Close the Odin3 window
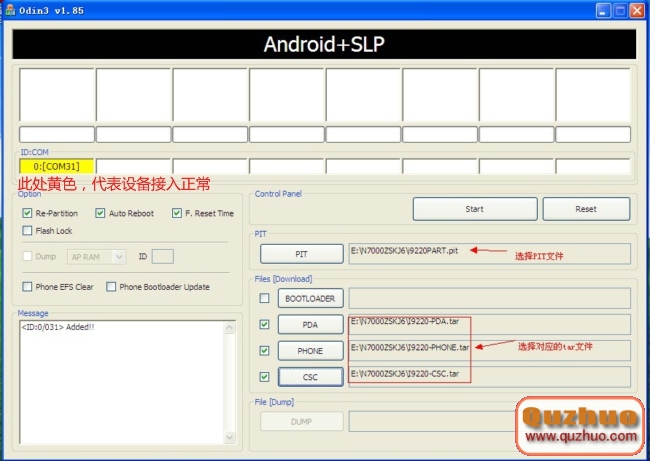 637,11
